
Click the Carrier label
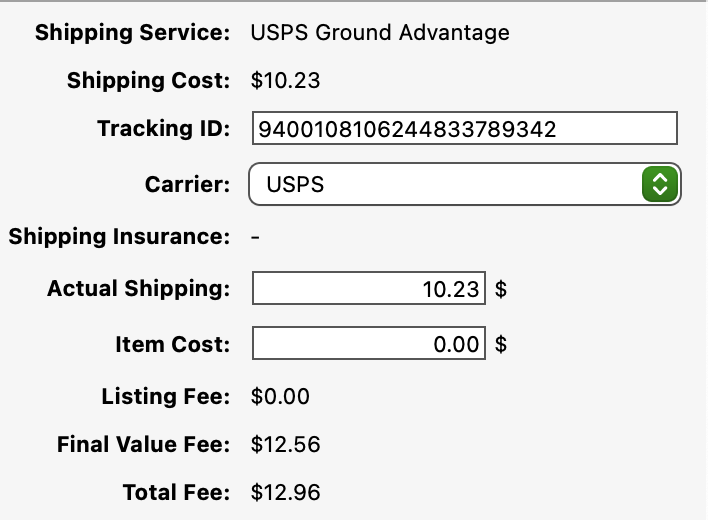(188, 185)
